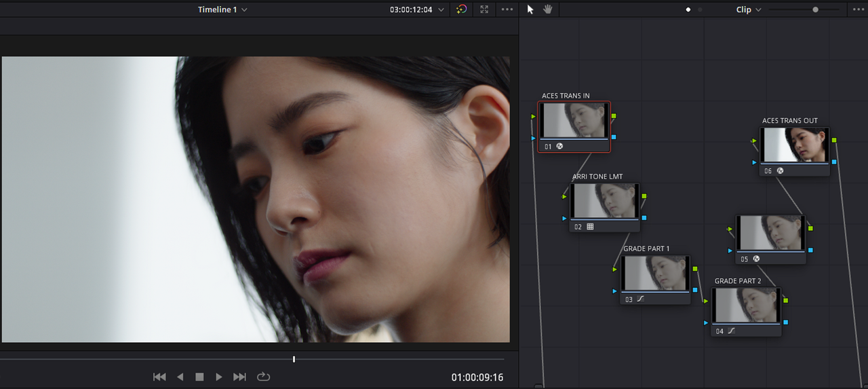The width and height of the screenshot is (868, 389).
Task: Toggle bypass color grades icon
Action: [x=461, y=10]
